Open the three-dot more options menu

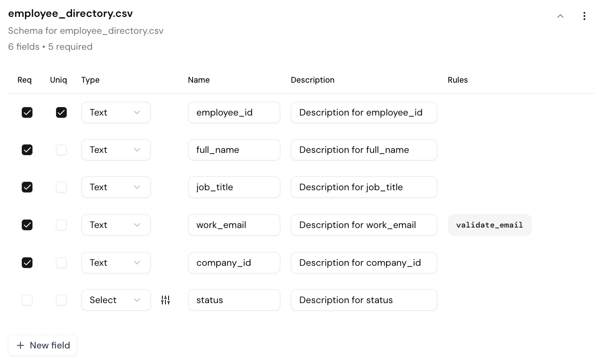(x=584, y=16)
